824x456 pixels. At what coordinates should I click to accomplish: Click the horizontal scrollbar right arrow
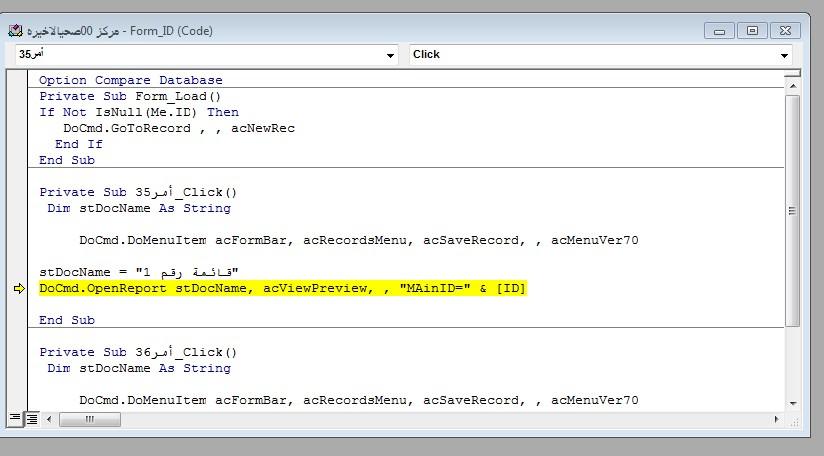pyautogui.click(x=776, y=419)
